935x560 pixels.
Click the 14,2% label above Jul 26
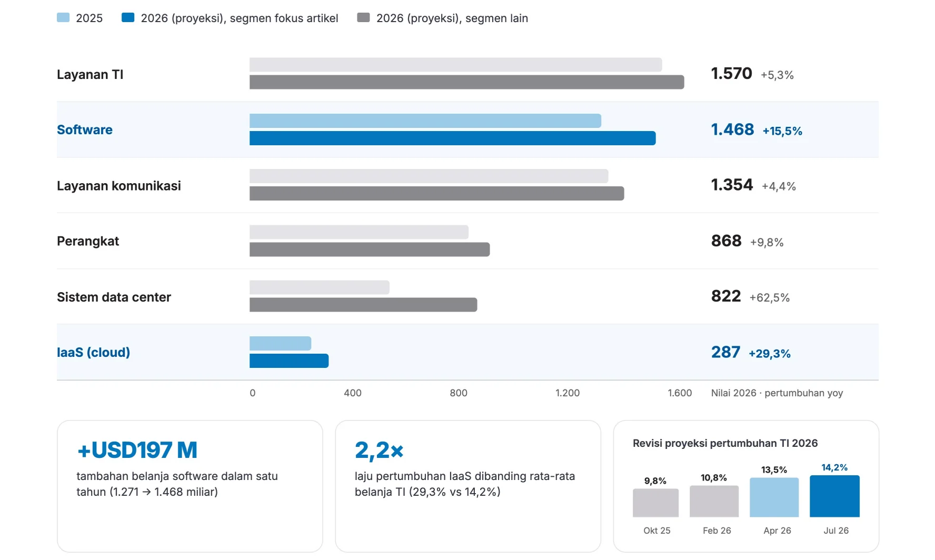[834, 467]
